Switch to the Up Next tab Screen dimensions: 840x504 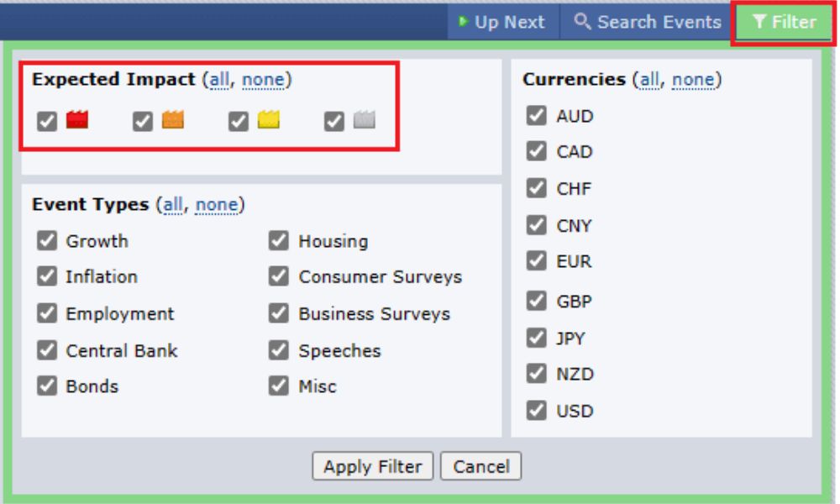pyautogui.click(x=502, y=23)
